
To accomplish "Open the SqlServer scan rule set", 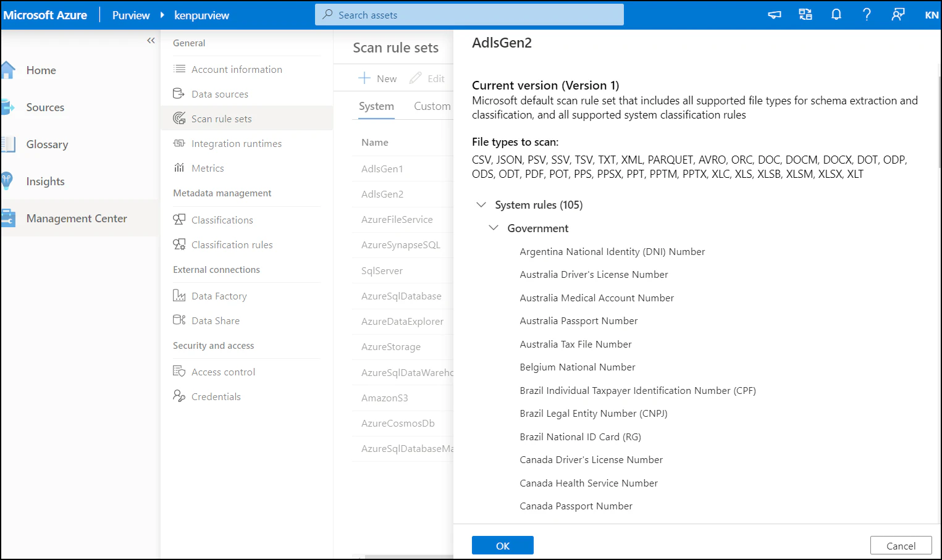I will [x=382, y=270].
